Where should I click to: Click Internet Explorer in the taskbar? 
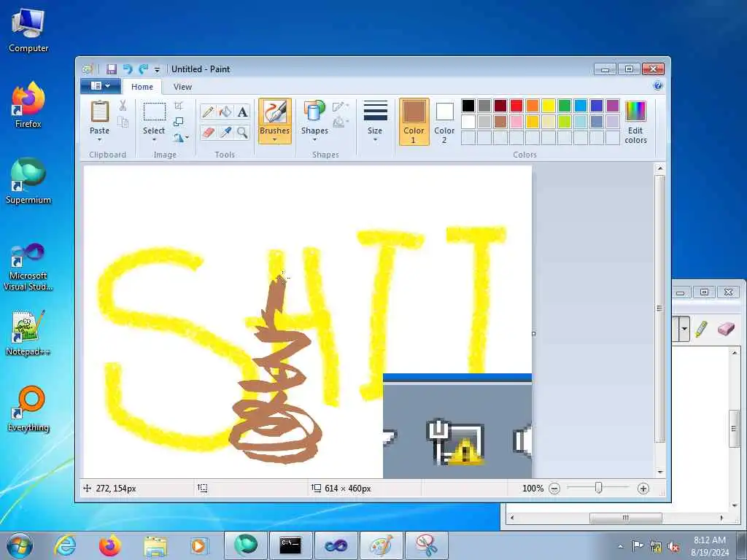65,545
